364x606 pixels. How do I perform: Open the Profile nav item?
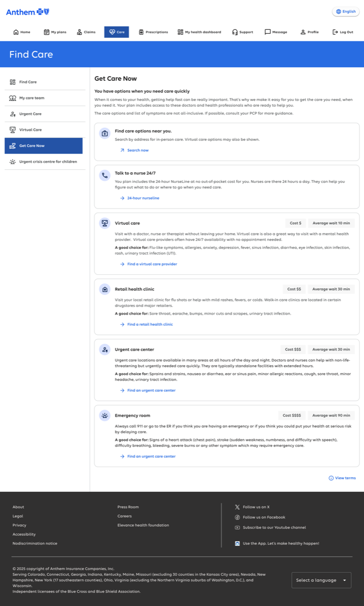[x=309, y=32]
